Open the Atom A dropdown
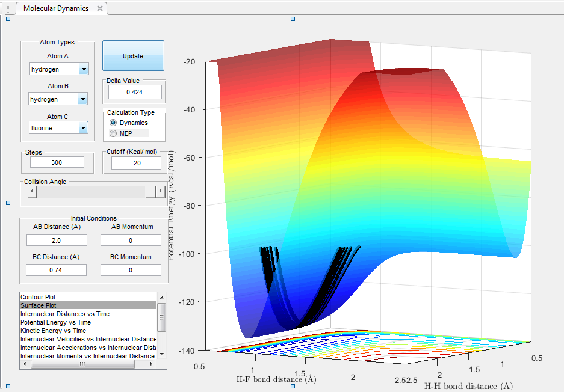Image resolution: width=564 pixels, height=392 pixels. 83,69
